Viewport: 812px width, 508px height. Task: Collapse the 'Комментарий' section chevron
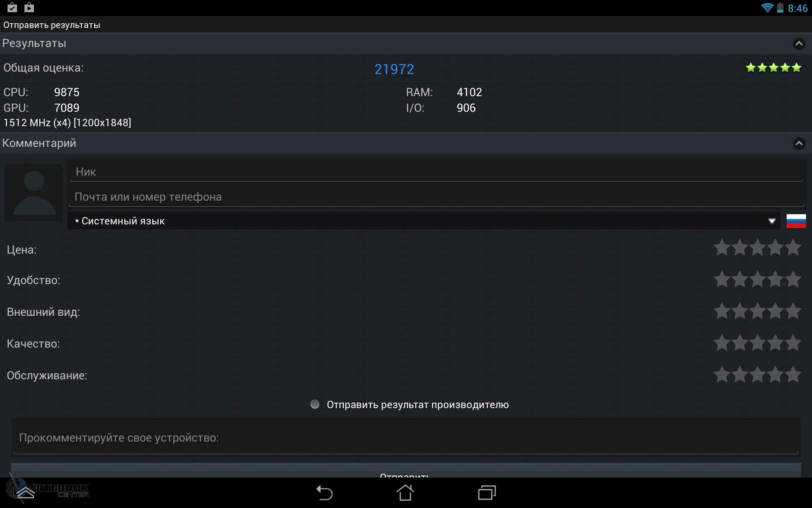point(799,144)
